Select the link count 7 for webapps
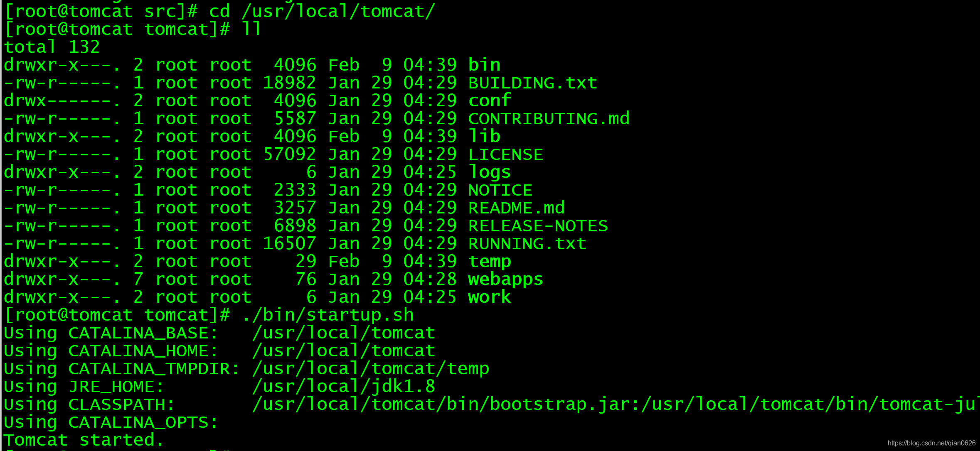 tap(138, 279)
